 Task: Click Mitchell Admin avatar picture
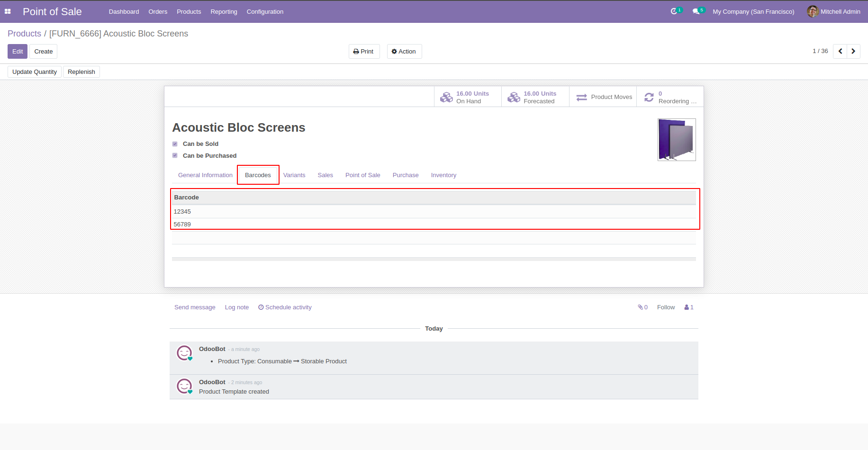(813, 11)
